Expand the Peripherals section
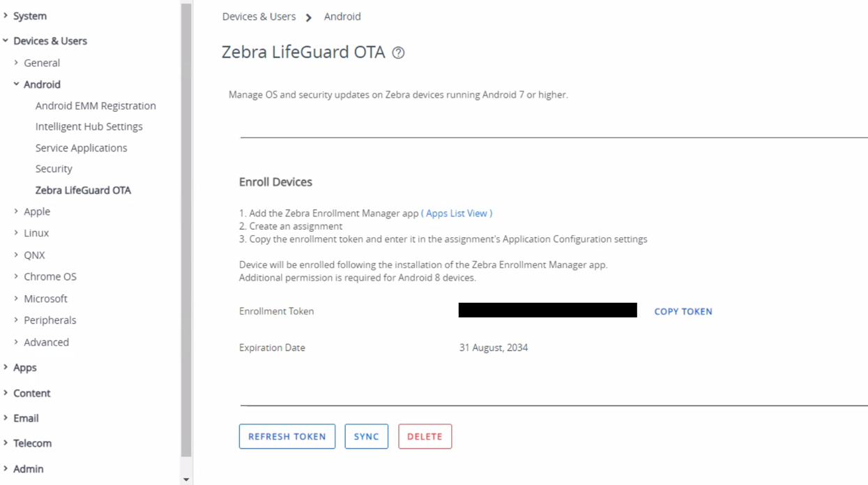 click(49, 320)
